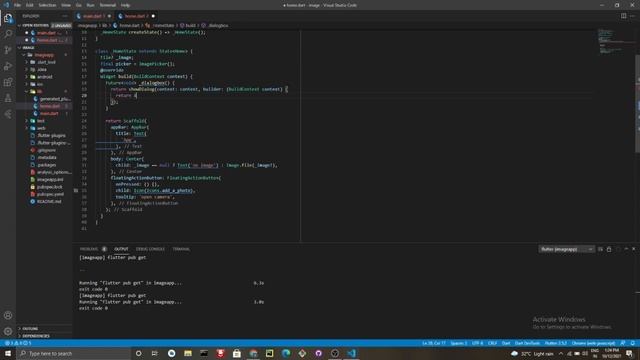Open editor more actions ellipsis at top right

(x=632, y=16)
